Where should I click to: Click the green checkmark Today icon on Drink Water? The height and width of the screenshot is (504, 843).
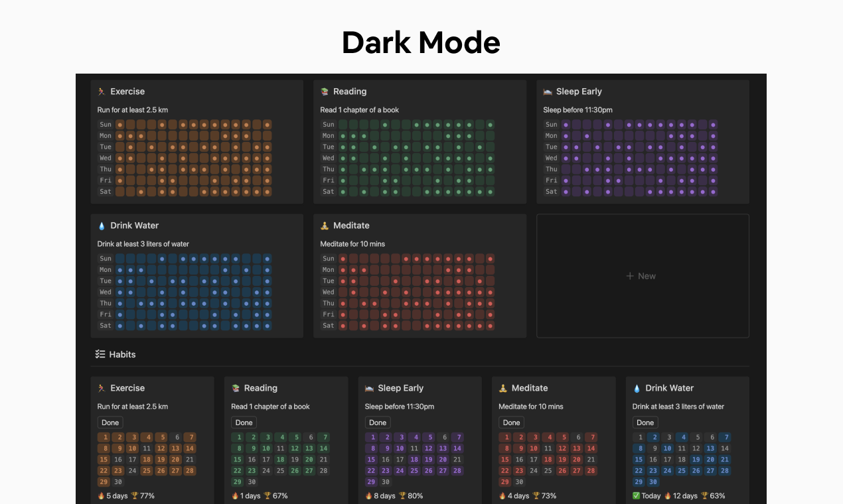pyautogui.click(x=637, y=495)
